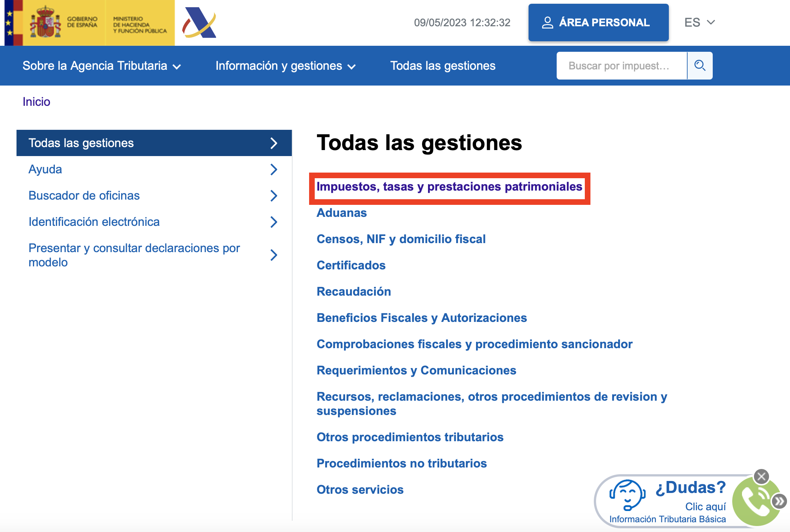Viewport: 790px width, 532px height.
Task: Close the ¿Dudas? chat bubble
Action: (761, 476)
